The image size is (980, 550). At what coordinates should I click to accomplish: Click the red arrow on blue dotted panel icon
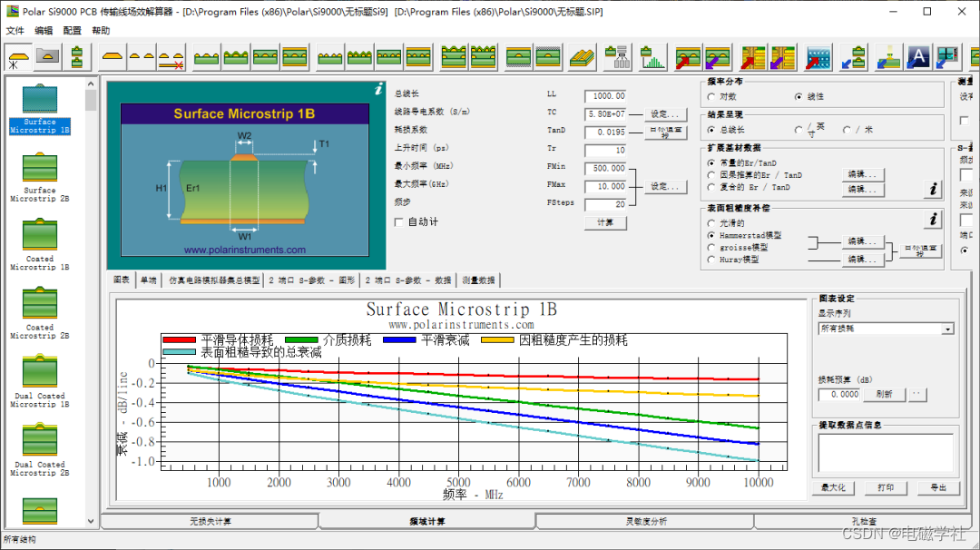[818, 57]
